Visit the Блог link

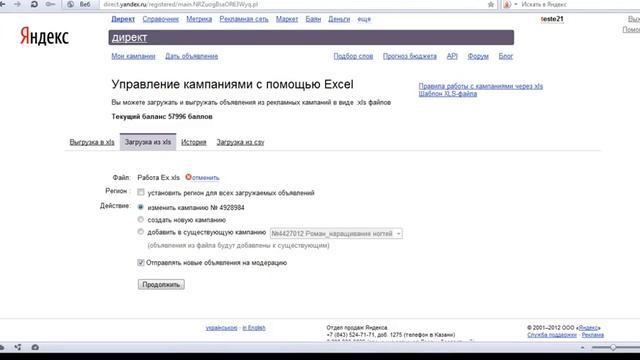[506, 56]
